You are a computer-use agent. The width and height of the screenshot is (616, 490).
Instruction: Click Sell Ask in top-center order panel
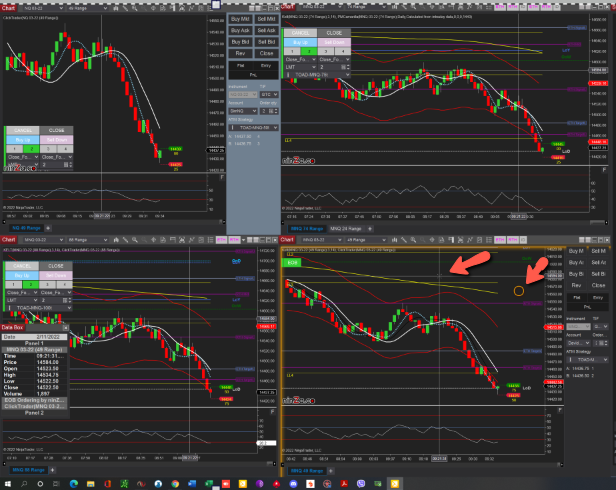coord(266,30)
